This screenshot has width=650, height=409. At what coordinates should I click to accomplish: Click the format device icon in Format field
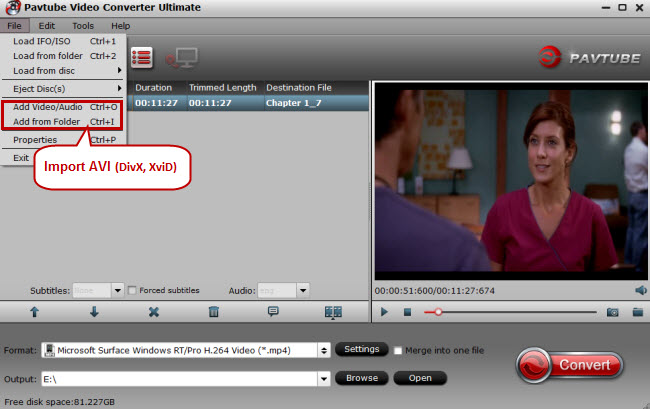pos(49,351)
